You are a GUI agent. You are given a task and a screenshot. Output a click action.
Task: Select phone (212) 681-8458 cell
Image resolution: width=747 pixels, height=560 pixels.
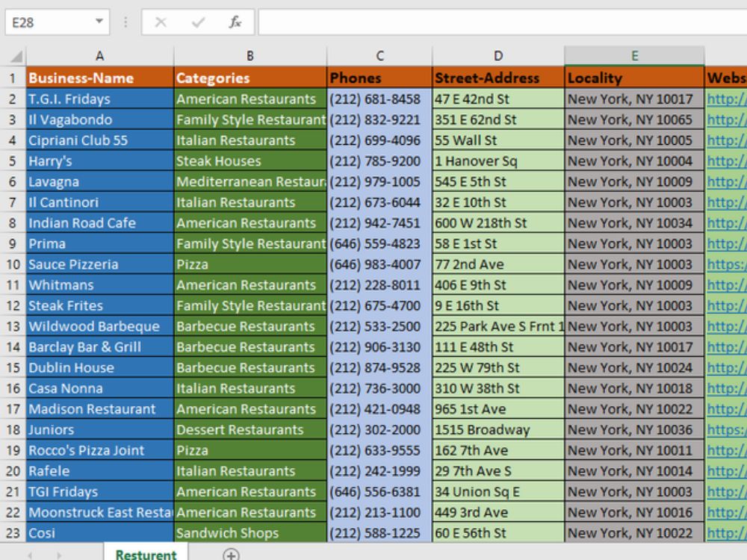379,99
